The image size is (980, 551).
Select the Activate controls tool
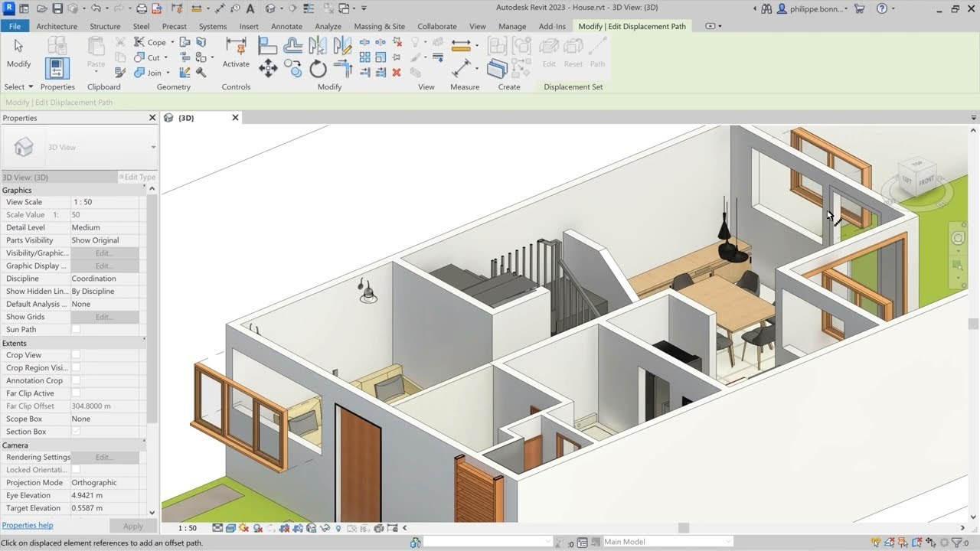coord(236,52)
